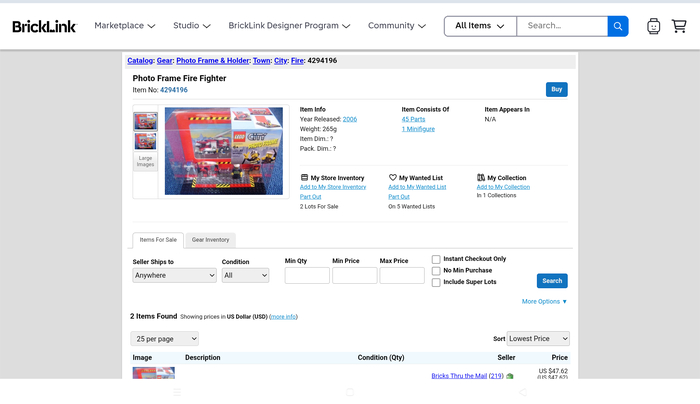The width and height of the screenshot is (700, 404).
Task: Check the No Min Purchase box
Action: click(436, 271)
